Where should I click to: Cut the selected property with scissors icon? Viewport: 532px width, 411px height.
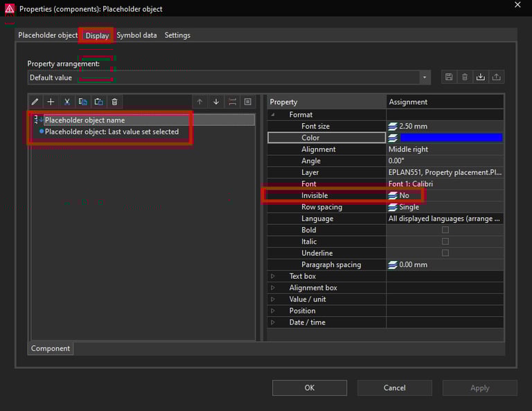point(66,102)
